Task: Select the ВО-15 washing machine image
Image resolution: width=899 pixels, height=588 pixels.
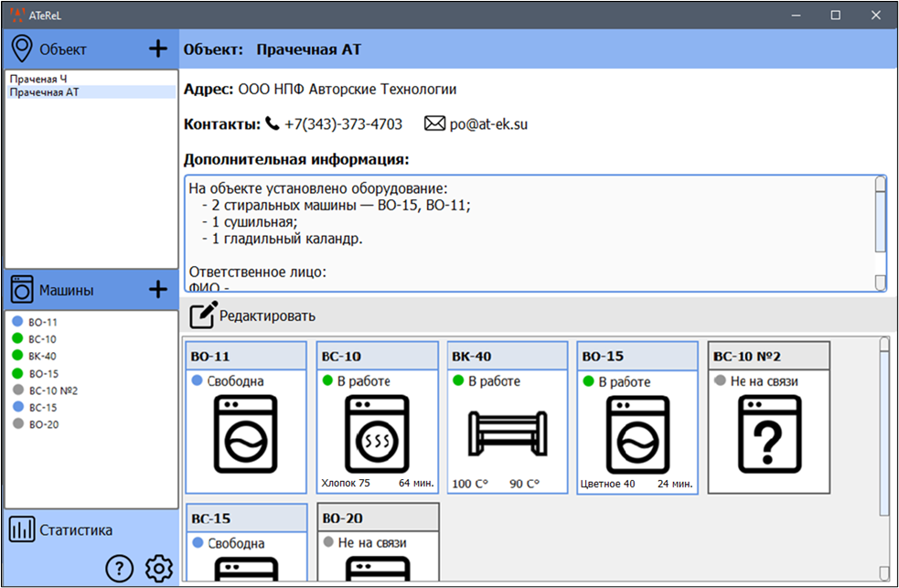Action: pyautogui.click(x=637, y=435)
